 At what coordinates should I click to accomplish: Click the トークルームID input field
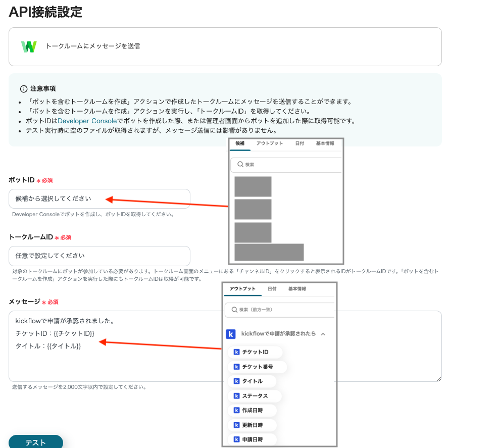tap(99, 256)
